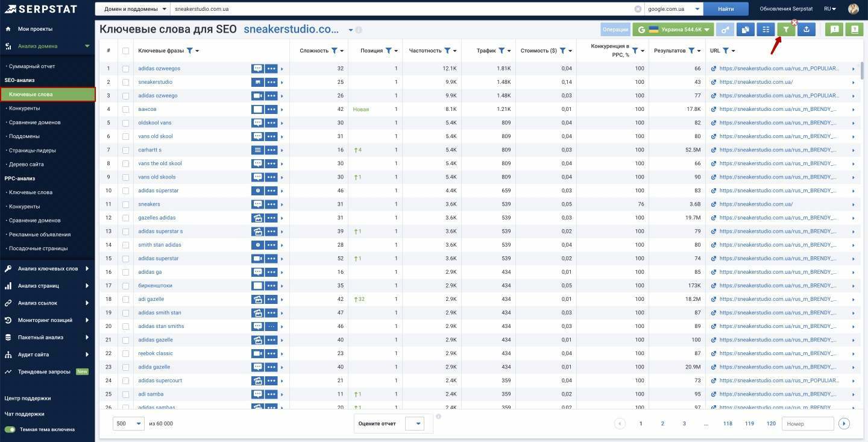This screenshot has width=868, height=442.
Task: Open Мои проекты in sidebar
Action: (x=35, y=29)
